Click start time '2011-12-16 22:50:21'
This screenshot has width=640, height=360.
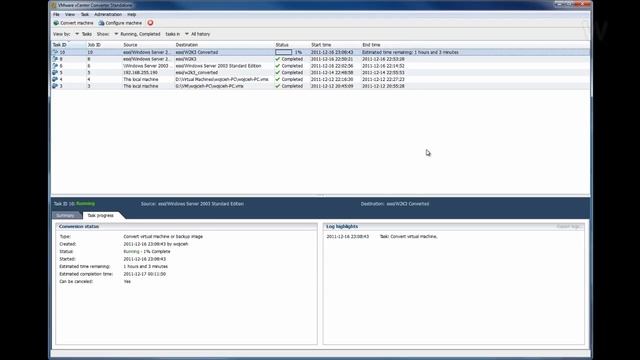332,59
